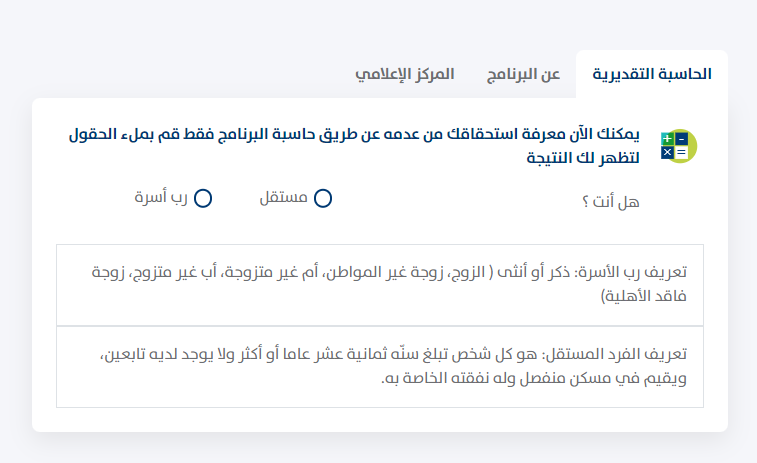757x463 pixels.
Task: Choose the مستقل option by its label text
Action: tap(283, 197)
